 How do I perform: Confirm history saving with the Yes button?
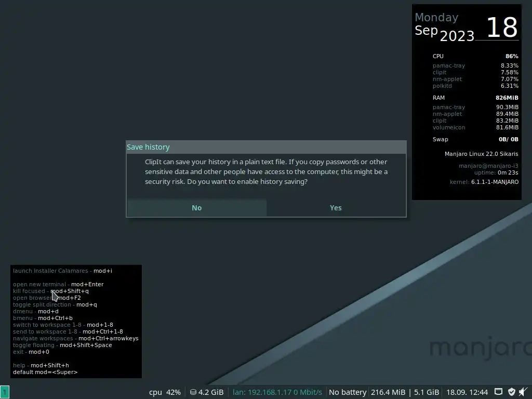coord(336,208)
